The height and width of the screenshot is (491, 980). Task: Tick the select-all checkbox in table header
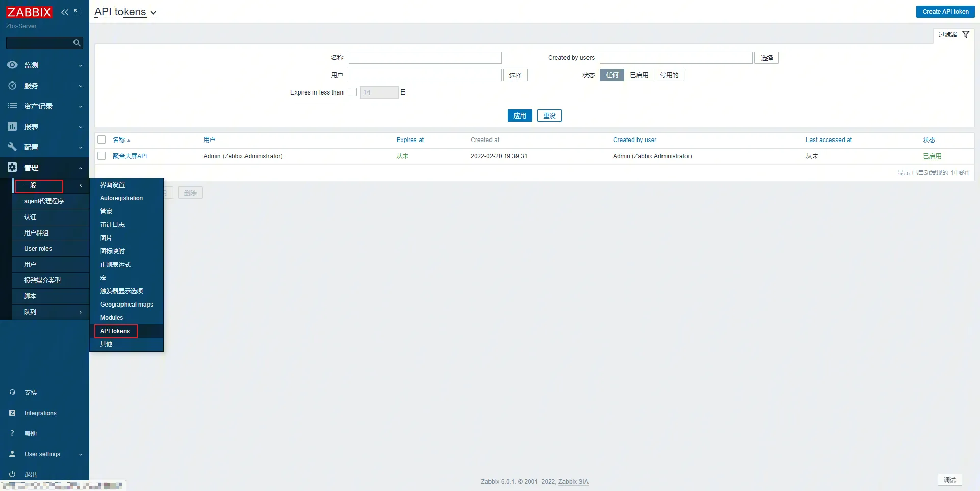[102, 140]
